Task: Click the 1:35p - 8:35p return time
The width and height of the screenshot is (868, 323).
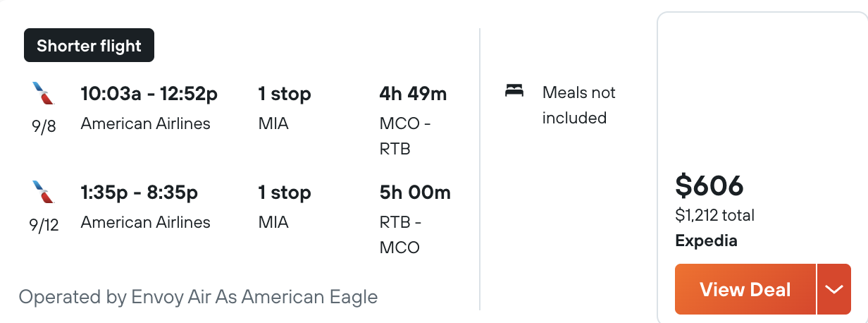Action: (x=139, y=192)
